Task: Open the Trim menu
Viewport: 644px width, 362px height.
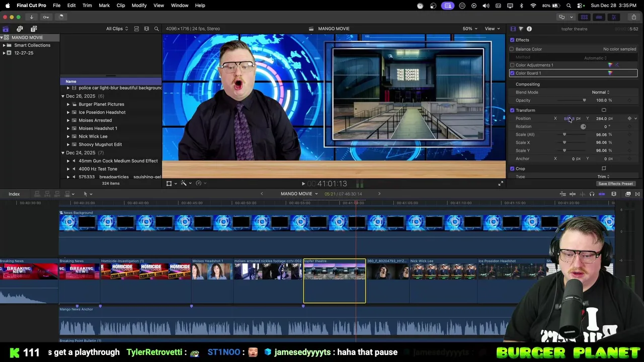Action: (x=87, y=5)
